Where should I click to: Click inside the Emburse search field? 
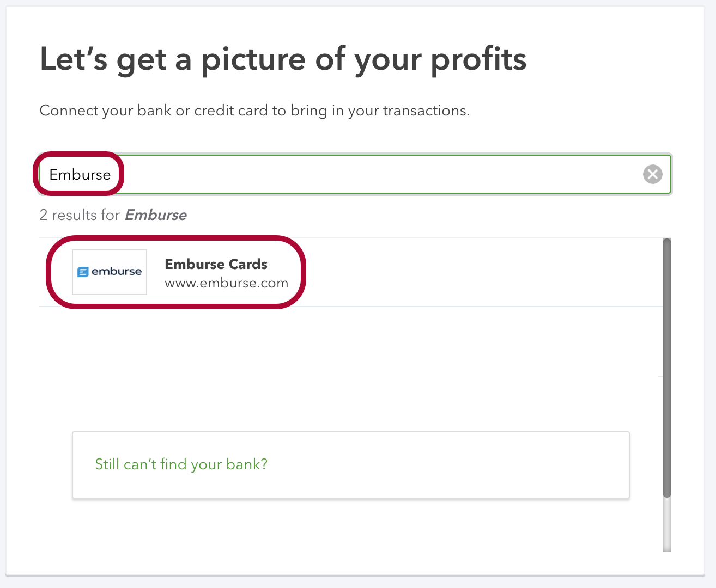coord(327,174)
